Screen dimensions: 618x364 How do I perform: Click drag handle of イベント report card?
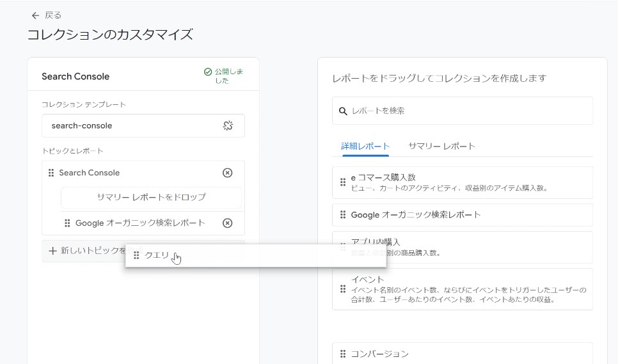click(x=343, y=289)
